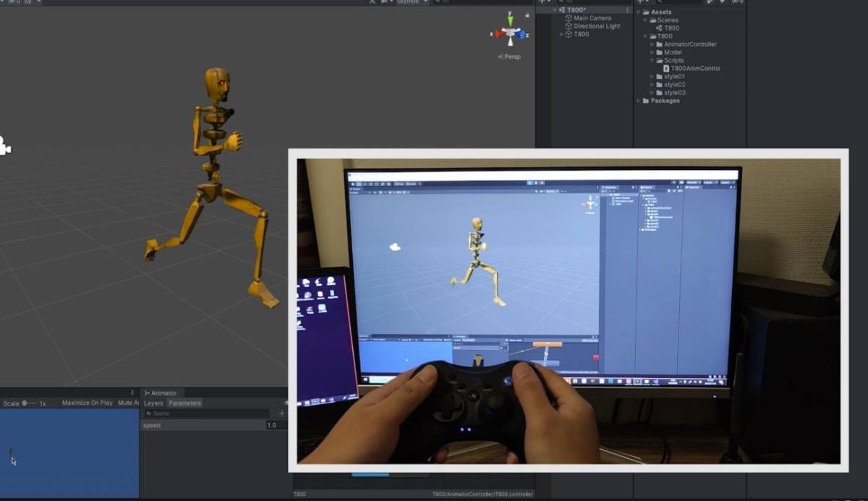Toggle the Persp projection label

[511, 56]
